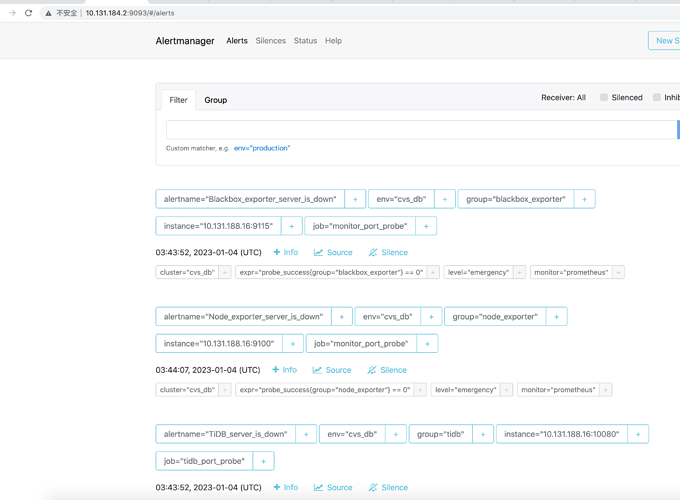The image size is (680, 500).
Task: Click the browser address bar URL
Action: click(130, 13)
